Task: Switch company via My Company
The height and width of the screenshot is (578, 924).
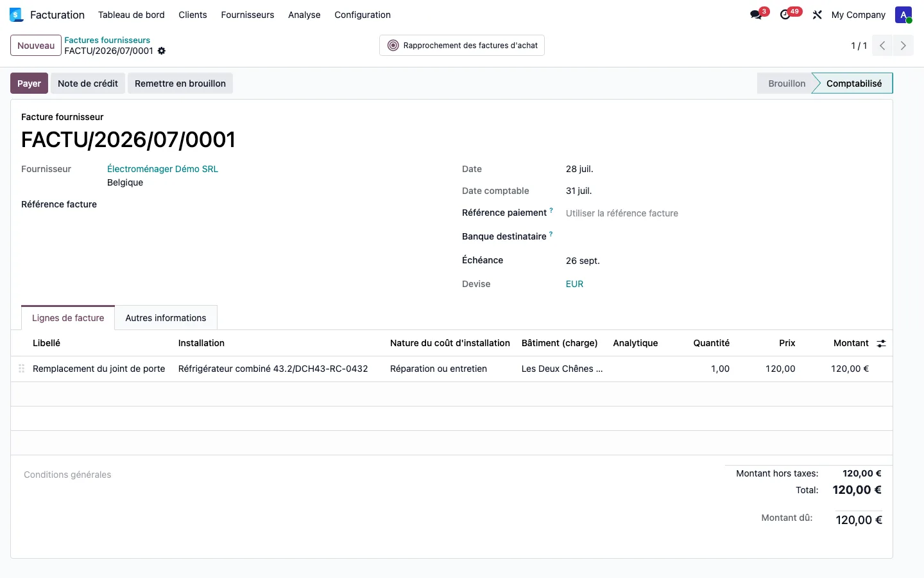Action: pos(858,15)
